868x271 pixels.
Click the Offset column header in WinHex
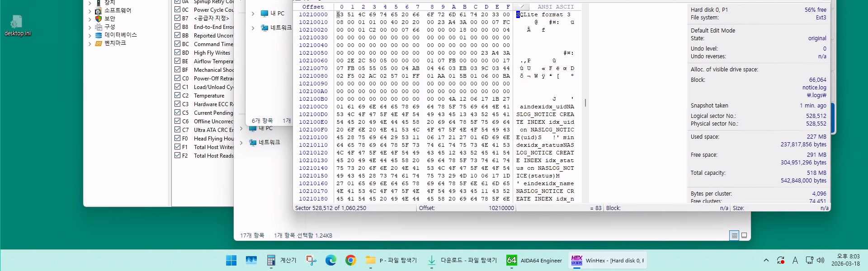(x=313, y=7)
